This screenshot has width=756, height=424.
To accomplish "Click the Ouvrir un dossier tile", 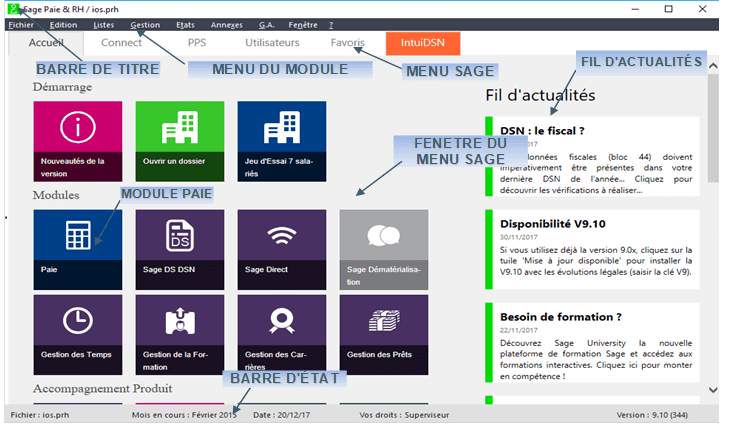I will 180,141.
